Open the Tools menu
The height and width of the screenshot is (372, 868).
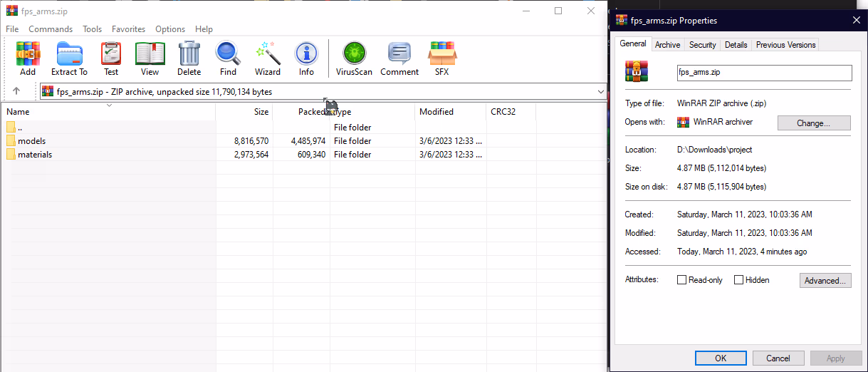(x=93, y=29)
